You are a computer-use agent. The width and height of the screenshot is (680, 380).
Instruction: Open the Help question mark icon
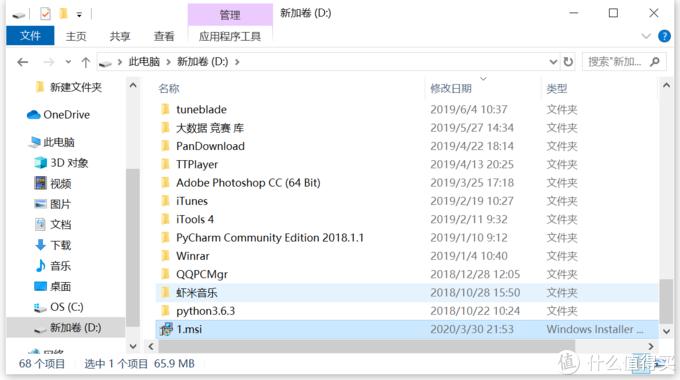click(664, 36)
